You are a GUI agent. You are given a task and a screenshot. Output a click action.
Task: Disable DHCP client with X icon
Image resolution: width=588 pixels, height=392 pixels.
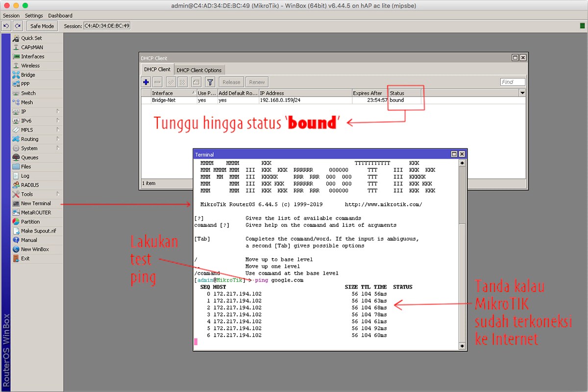(182, 82)
